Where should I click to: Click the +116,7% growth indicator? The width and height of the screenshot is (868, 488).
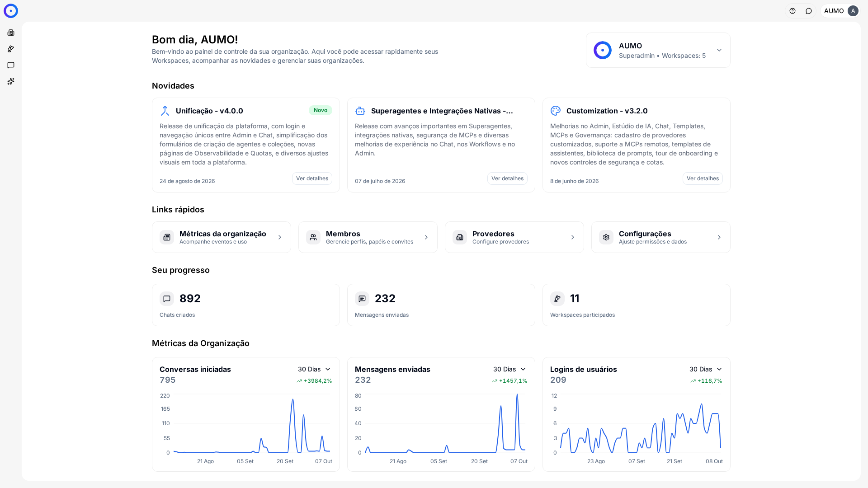[x=706, y=381]
